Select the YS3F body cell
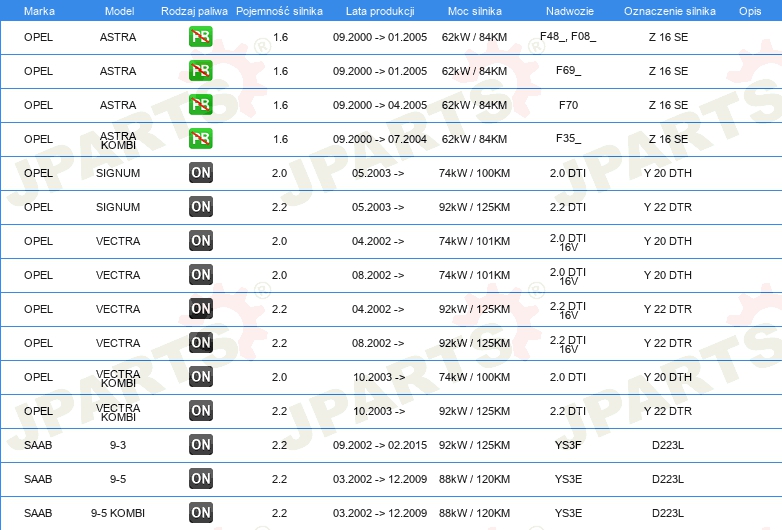This screenshot has height=530, width=782. 568,445
